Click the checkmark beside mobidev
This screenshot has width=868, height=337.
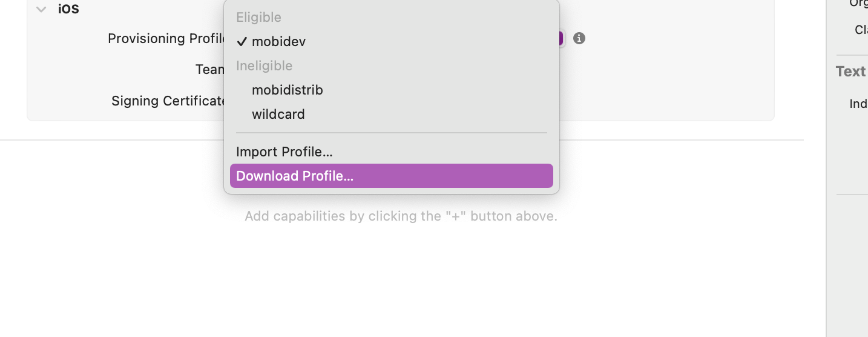tap(242, 41)
